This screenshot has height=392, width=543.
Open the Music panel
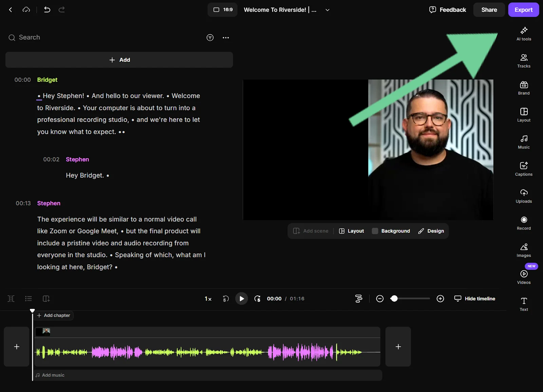click(x=524, y=142)
